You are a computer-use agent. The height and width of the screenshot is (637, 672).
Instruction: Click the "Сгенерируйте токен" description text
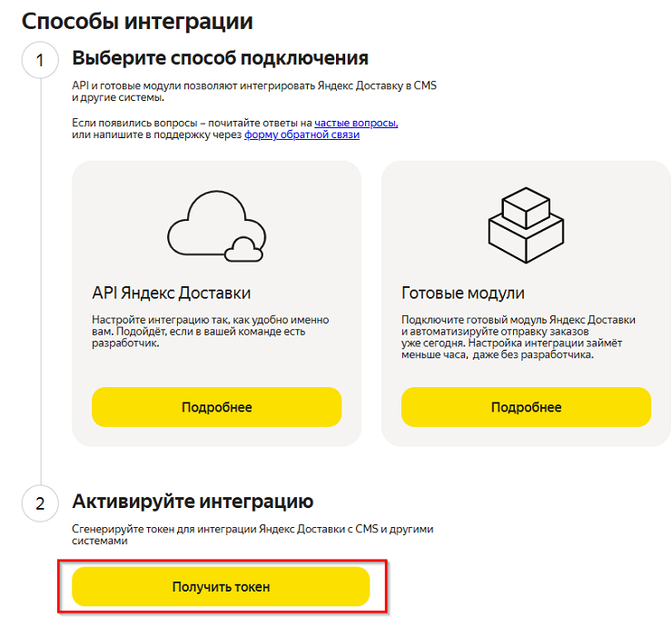point(254,533)
